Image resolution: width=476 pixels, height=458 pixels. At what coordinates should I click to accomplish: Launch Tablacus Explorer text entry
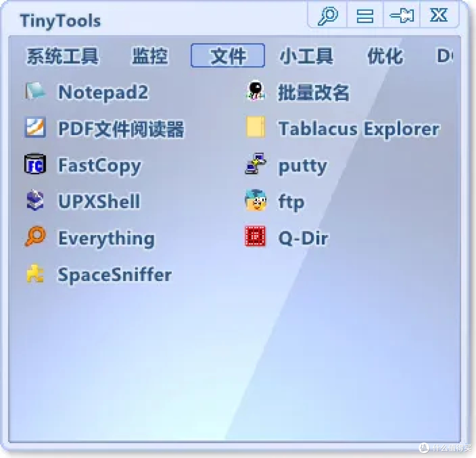pyautogui.click(x=359, y=129)
